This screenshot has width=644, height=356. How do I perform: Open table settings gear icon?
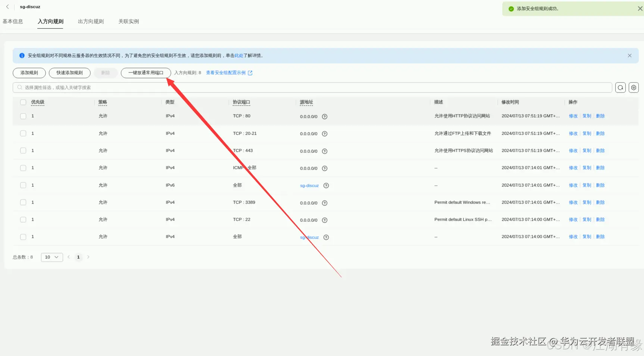(x=634, y=88)
